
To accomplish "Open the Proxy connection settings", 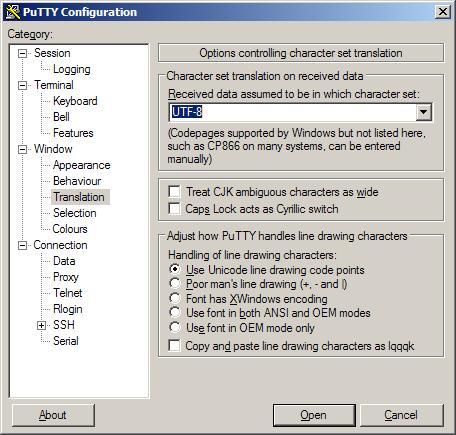I will 66,277.
